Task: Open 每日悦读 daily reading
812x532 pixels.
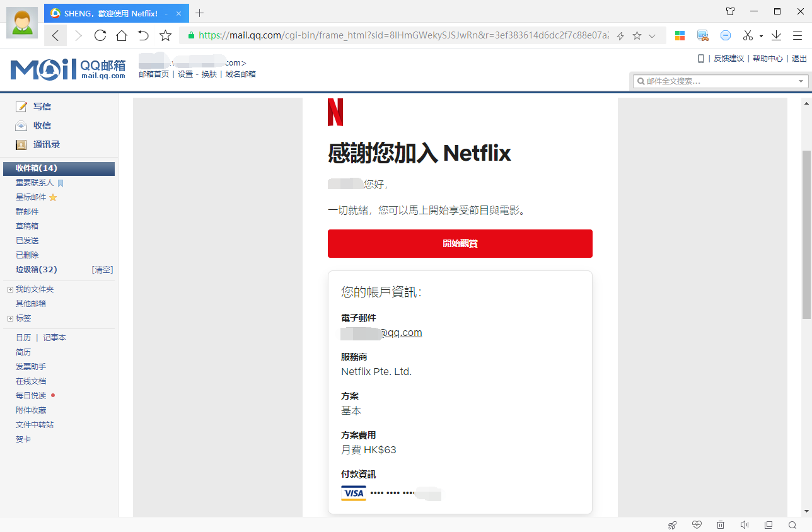Action: click(x=31, y=396)
